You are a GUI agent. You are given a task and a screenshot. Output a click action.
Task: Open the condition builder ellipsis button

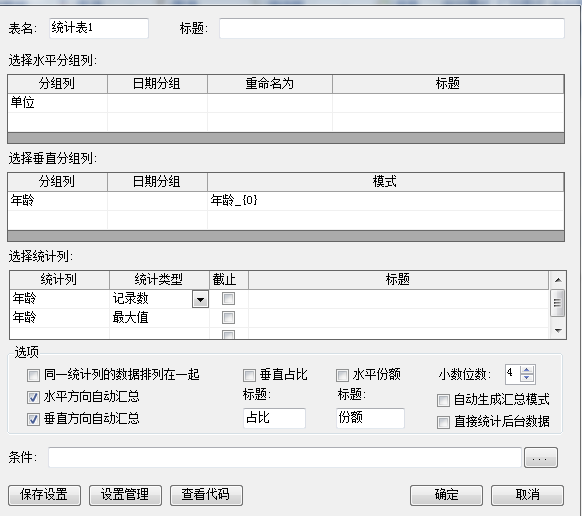(541, 458)
